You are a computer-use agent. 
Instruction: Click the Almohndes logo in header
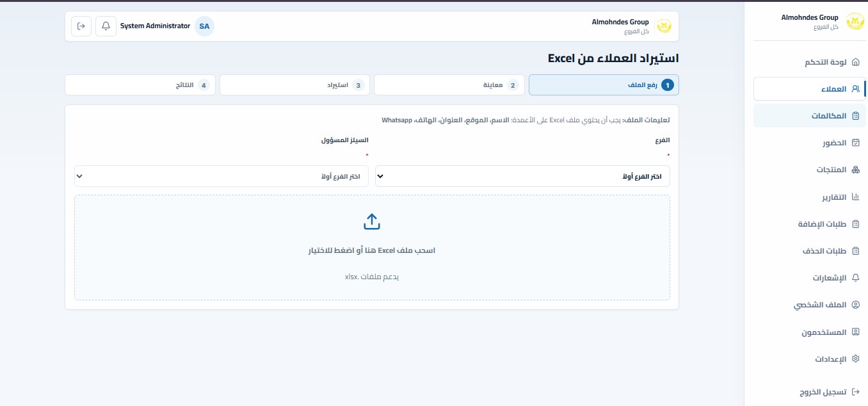point(664,26)
